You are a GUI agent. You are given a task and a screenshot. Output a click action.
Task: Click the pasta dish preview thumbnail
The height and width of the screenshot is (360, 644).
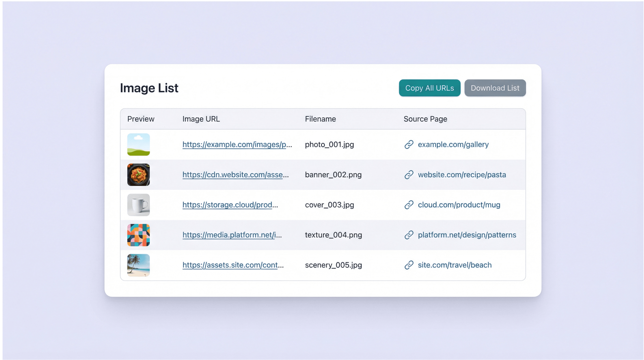(139, 175)
